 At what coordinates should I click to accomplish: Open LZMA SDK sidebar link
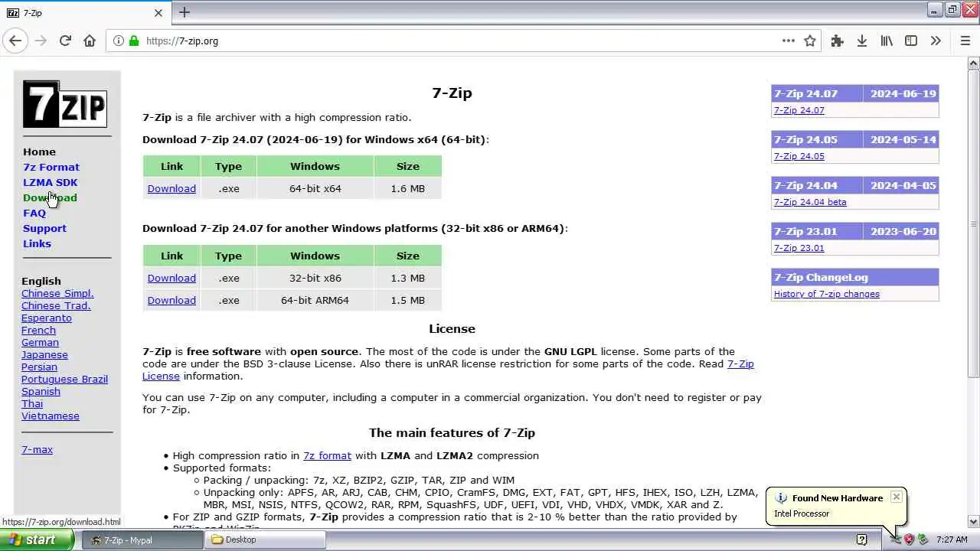click(x=50, y=182)
